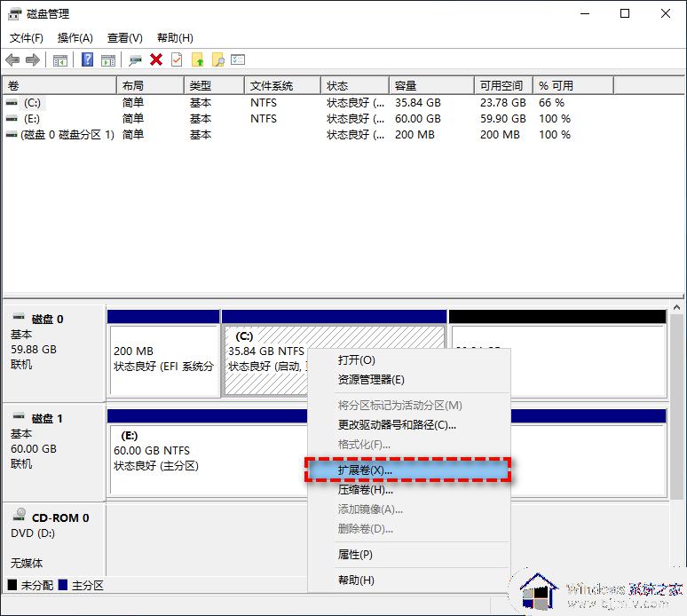The image size is (687, 616).
Task: Click the disk pane vertical scrollbar thumb
Action: click(x=676, y=407)
